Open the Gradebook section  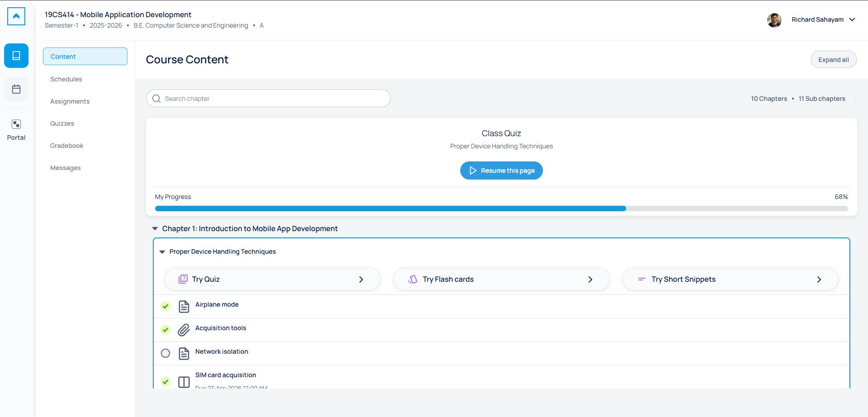66,145
